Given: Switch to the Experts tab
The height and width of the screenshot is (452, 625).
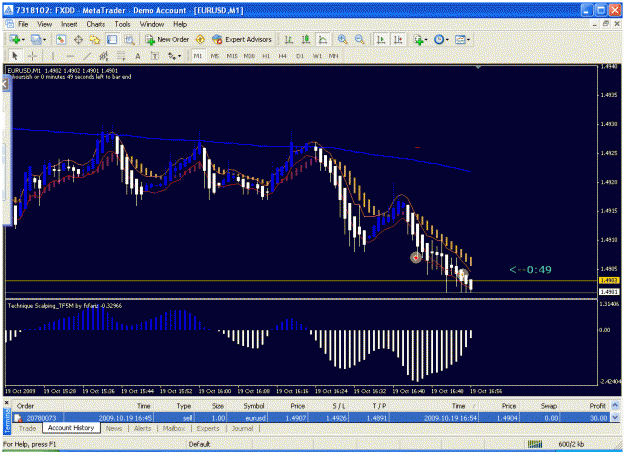Looking at the screenshot, I should point(208,428).
